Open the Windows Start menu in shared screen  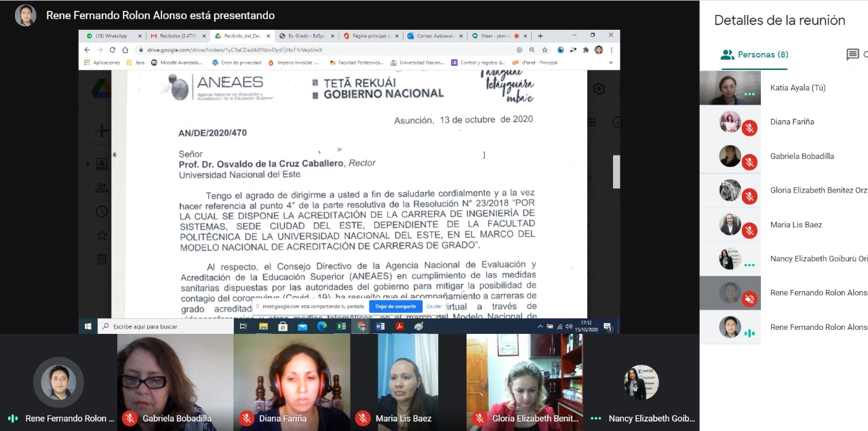pos(88,326)
